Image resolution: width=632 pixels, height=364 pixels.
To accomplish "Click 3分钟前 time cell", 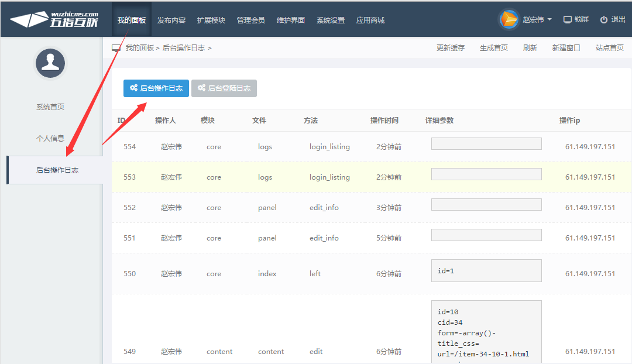I will [x=389, y=208].
